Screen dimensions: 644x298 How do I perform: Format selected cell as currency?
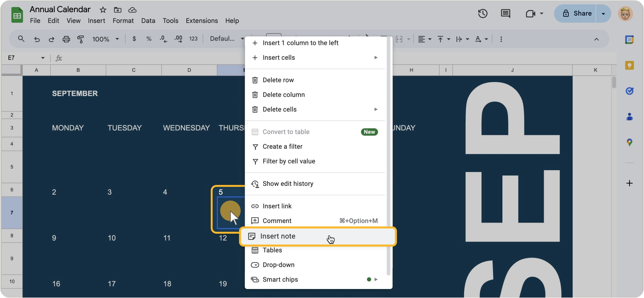[x=134, y=39]
